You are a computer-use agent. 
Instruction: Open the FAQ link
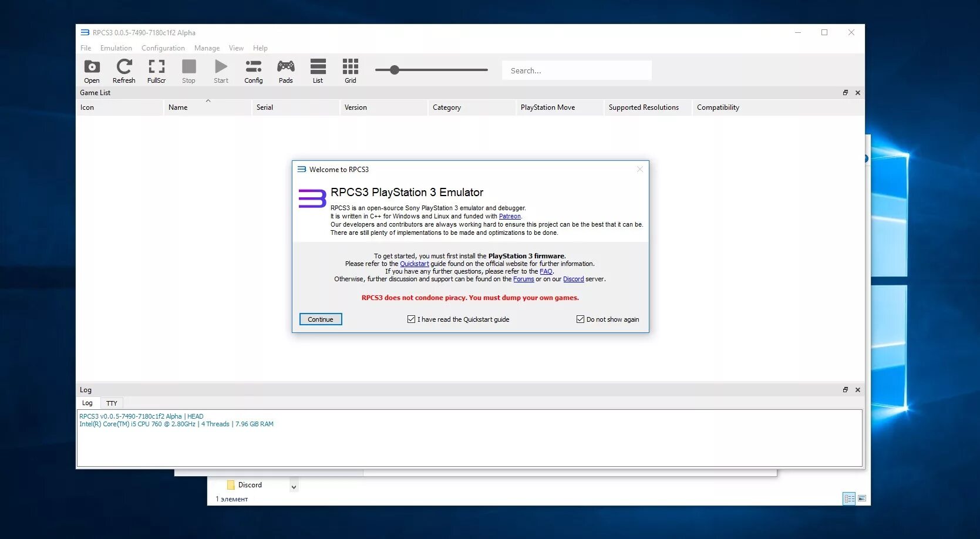click(546, 271)
